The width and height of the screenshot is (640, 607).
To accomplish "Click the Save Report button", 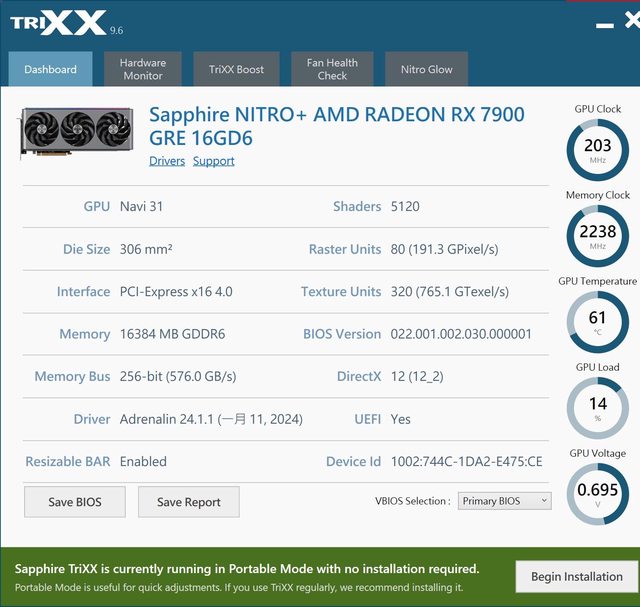I will (189, 502).
